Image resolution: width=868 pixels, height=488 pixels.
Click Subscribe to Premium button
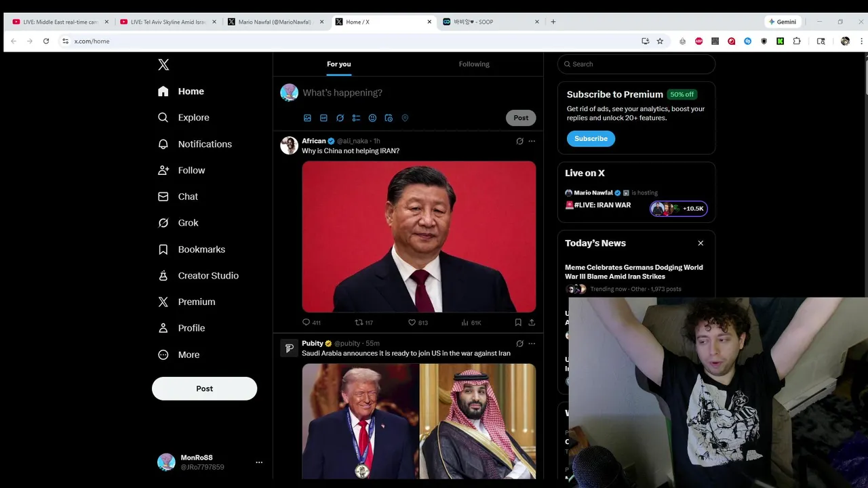coord(591,138)
